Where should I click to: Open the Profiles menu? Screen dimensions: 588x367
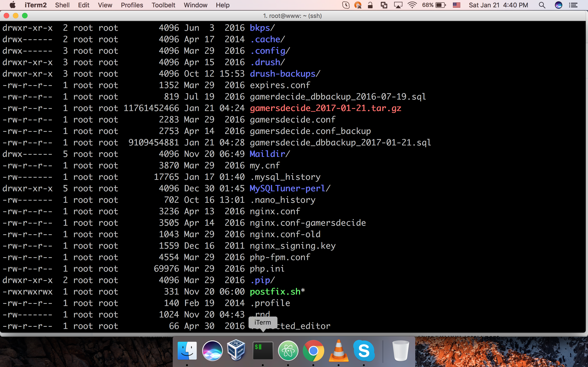pyautogui.click(x=132, y=5)
